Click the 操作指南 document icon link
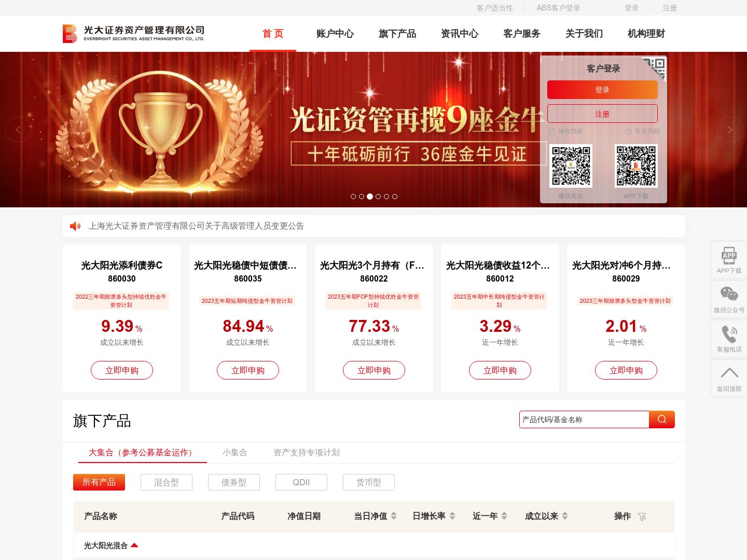This screenshot has height=560, width=747. coord(565,132)
